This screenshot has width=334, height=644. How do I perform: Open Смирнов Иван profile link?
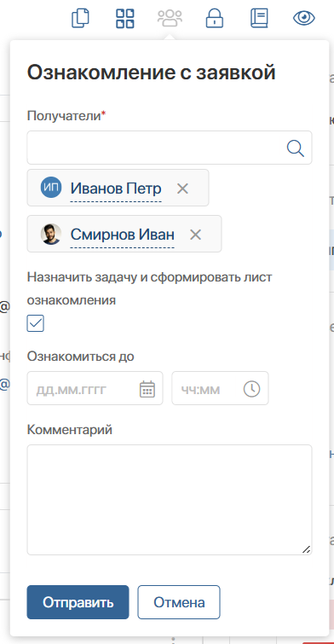point(123,235)
